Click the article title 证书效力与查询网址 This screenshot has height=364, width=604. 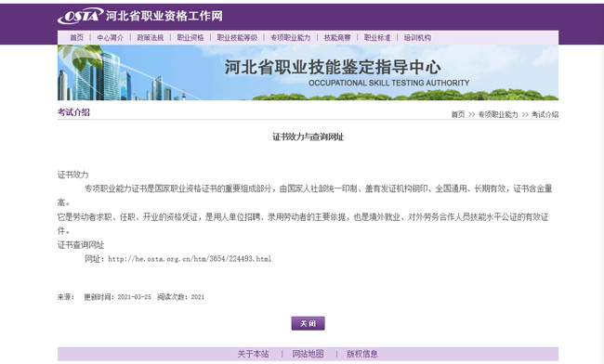tap(308, 137)
